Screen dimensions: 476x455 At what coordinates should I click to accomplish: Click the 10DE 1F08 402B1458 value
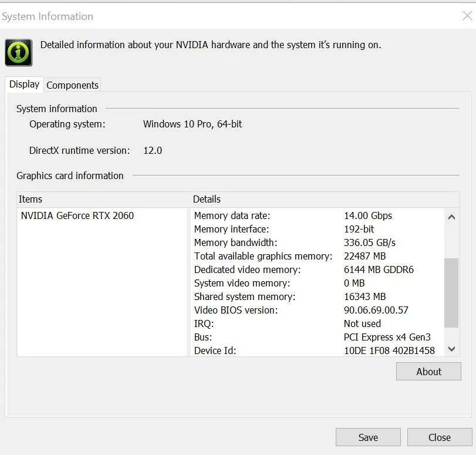click(389, 350)
